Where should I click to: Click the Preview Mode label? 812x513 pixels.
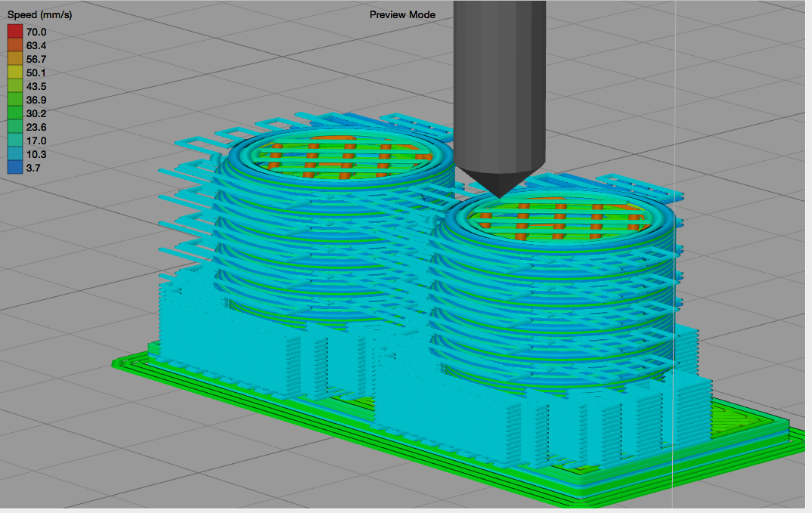point(402,14)
